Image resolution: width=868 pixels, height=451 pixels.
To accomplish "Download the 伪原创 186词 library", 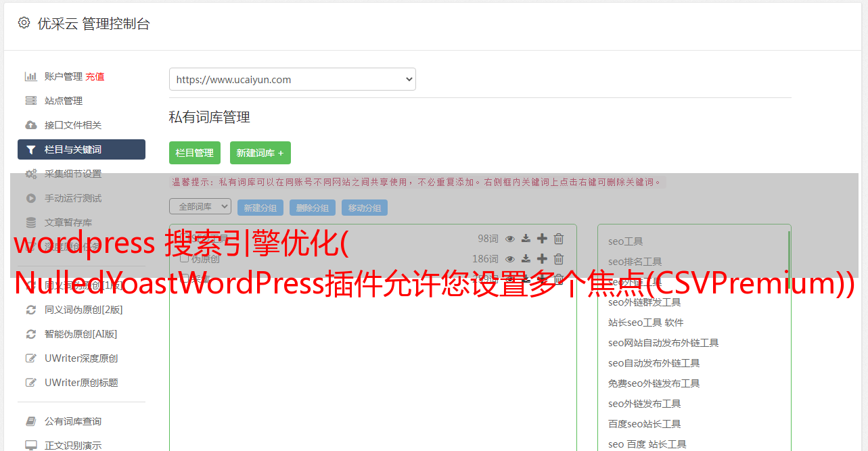I will 526,259.
